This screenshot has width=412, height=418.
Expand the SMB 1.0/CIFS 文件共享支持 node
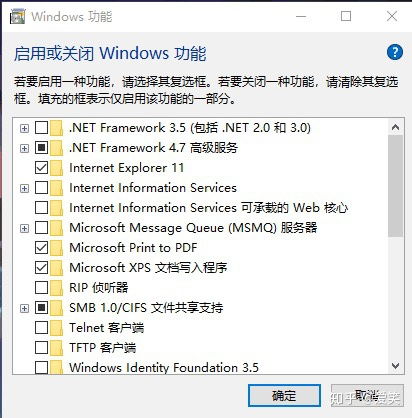[x=24, y=308]
